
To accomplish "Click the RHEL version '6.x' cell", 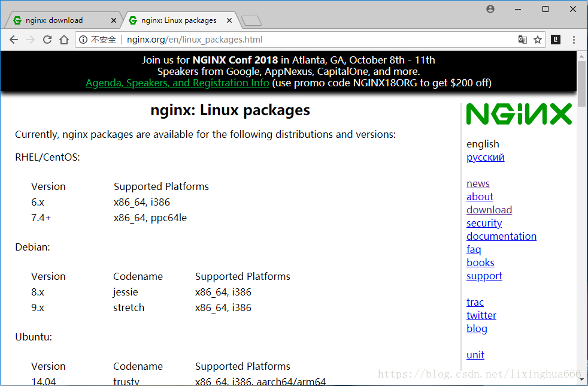I will pos(38,202).
